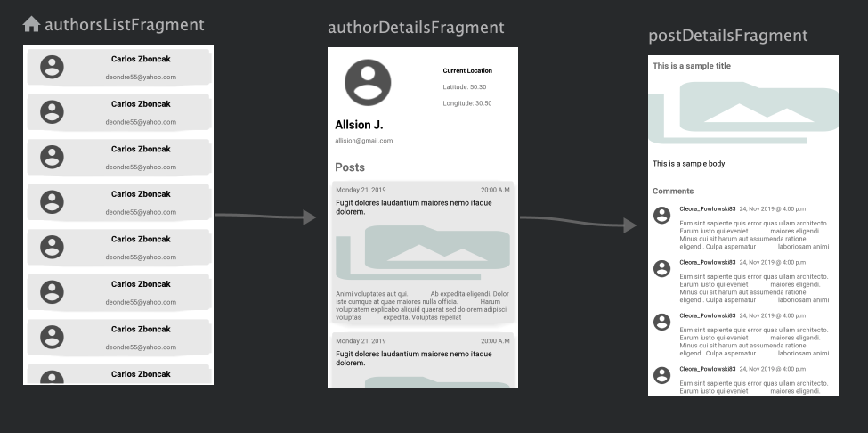
Task: Select the action arrow from authorsListFragment to authorDetailsFragment
Action: (x=265, y=216)
